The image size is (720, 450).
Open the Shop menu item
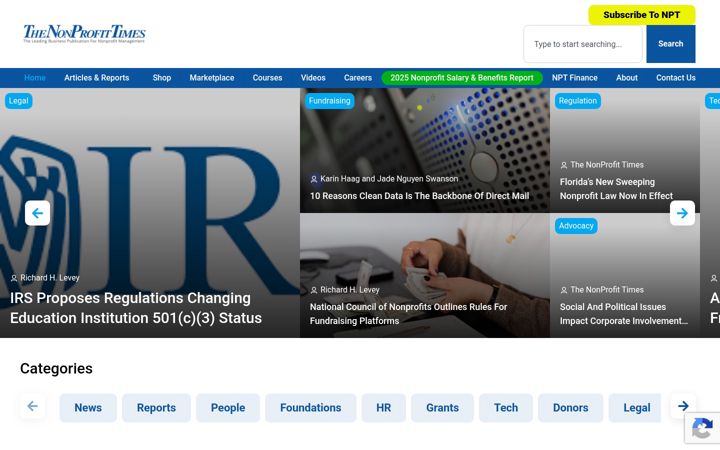pos(162,78)
